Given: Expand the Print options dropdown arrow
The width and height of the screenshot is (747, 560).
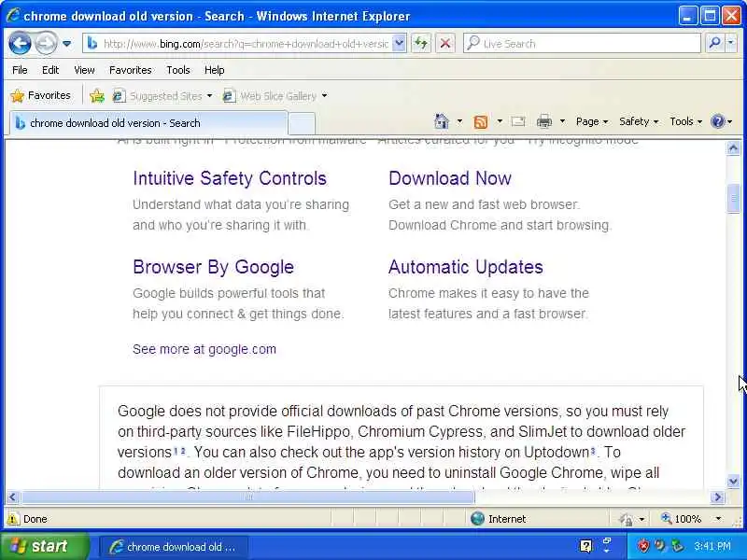Looking at the screenshot, I should (x=562, y=121).
